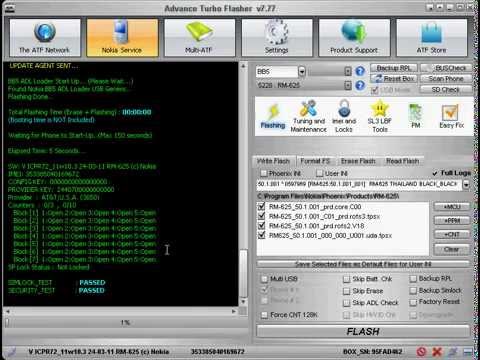Open The ATF Network section
Image resolution: width=480 pixels, height=360 pixels.
pyautogui.click(x=45, y=37)
